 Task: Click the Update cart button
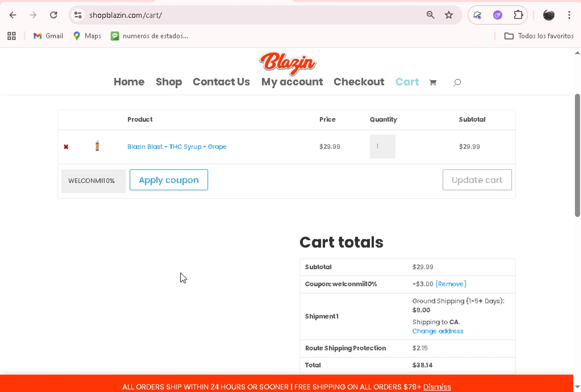pyautogui.click(x=477, y=180)
